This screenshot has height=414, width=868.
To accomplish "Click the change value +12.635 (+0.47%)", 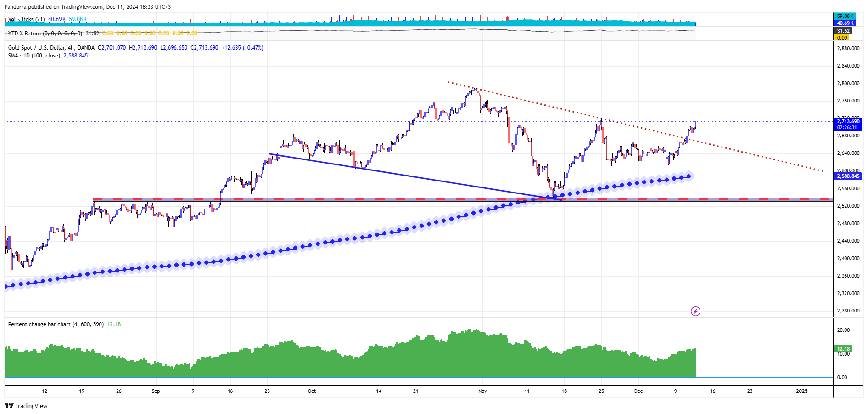I will 242,48.
